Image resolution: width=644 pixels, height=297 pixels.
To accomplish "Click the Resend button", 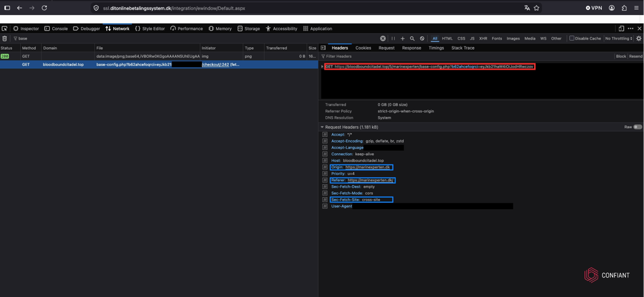I will tap(635, 57).
